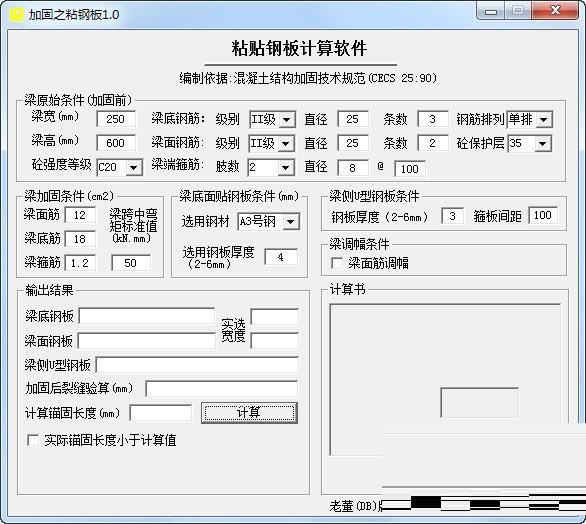Viewport: 586px width, 524px height.
Task: Click the 梁跨中弯矩标准值 field showing 50
Action: click(x=131, y=263)
